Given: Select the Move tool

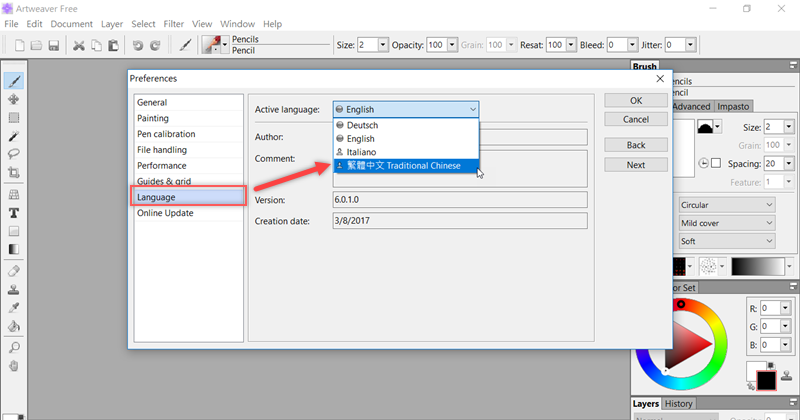Looking at the screenshot, I should point(14,99).
